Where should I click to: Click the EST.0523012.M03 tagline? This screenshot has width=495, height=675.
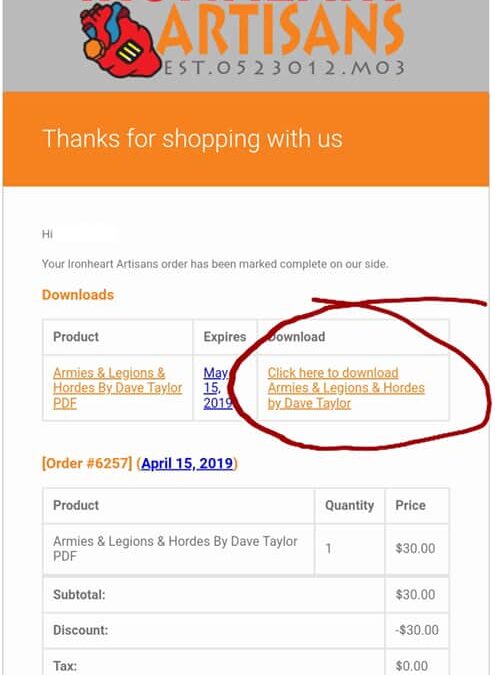pyautogui.click(x=284, y=68)
